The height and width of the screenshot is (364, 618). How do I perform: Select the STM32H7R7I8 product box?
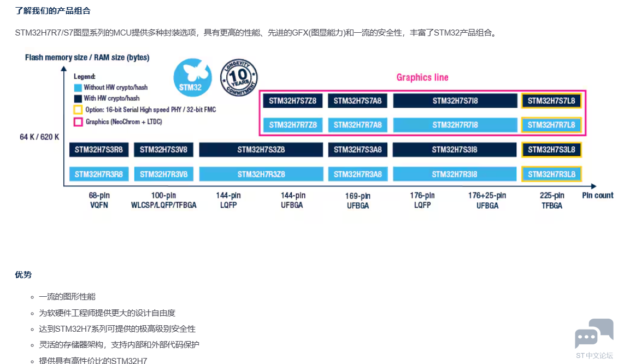point(455,125)
